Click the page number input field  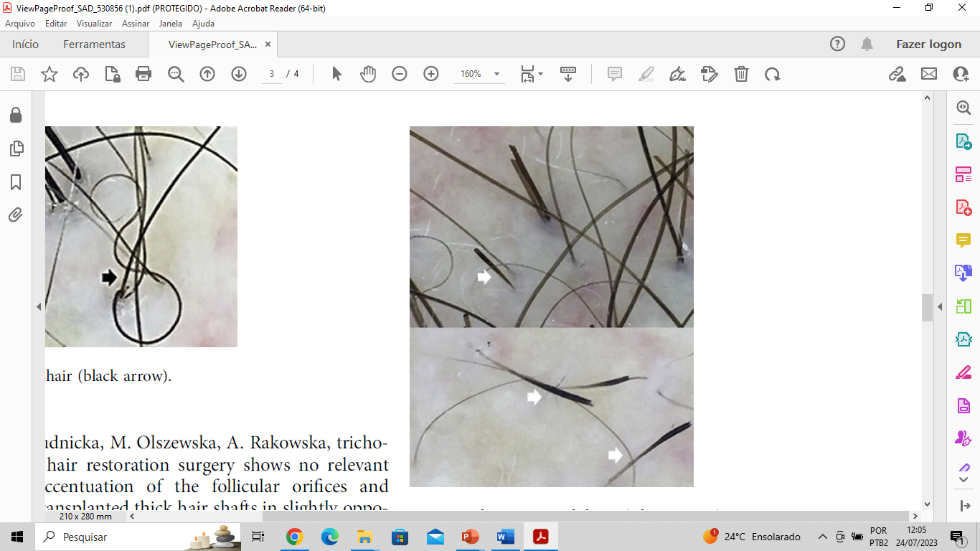(272, 74)
